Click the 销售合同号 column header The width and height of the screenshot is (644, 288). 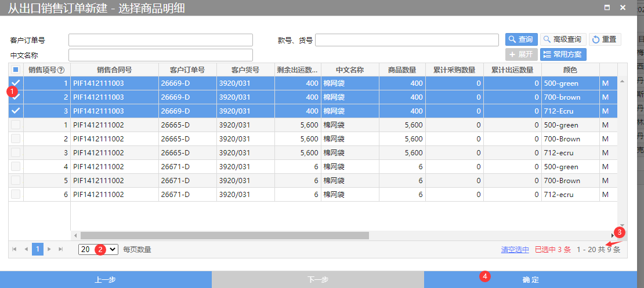[x=114, y=70]
